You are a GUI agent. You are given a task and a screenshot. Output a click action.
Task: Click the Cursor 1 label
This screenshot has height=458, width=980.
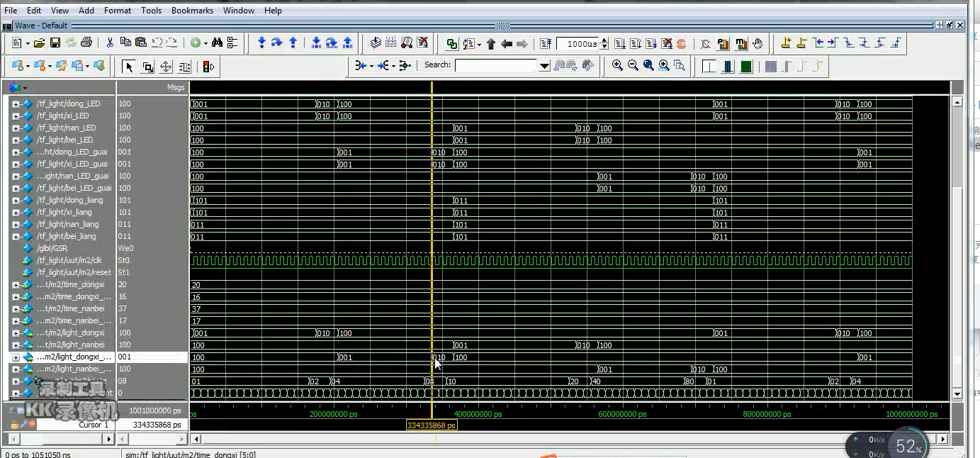point(94,425)
